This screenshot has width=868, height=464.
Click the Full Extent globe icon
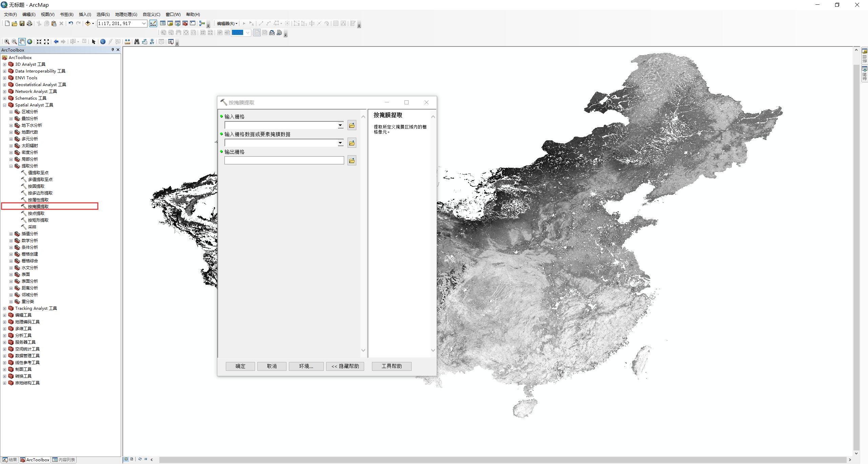click(30, 42)
